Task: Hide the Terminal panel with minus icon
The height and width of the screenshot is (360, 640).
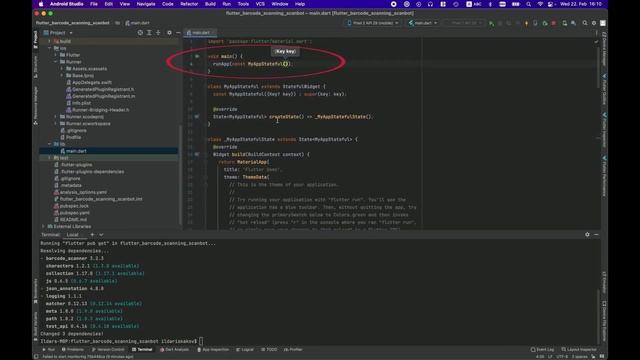Action: (596, 234)
